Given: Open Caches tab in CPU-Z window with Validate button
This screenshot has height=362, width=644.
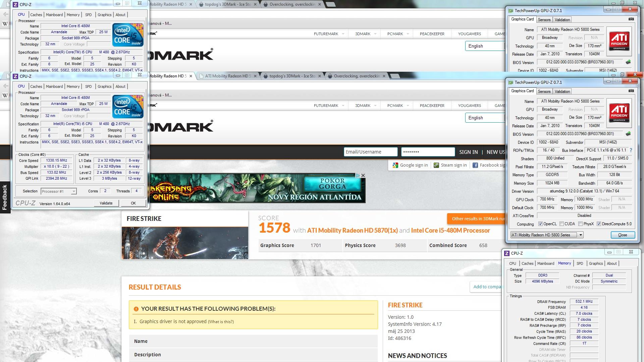Looking at the screenshot, I should point(36,86).
